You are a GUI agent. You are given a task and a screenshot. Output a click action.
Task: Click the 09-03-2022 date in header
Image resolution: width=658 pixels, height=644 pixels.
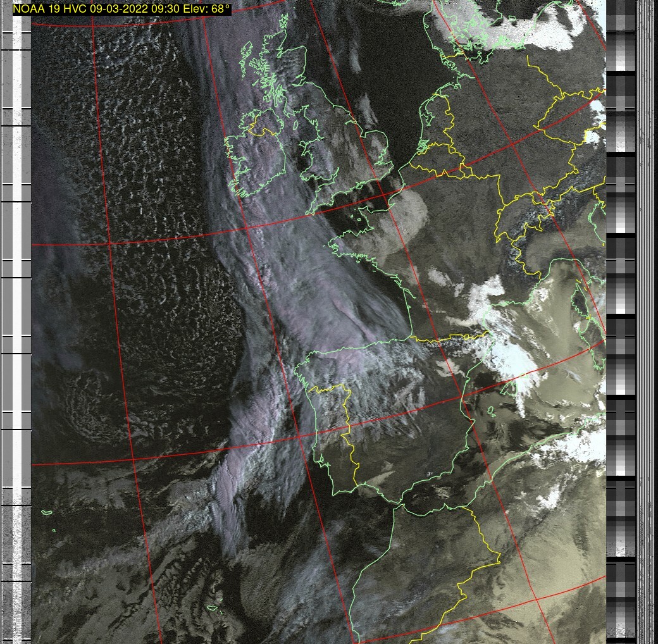(x=118, y=9)
